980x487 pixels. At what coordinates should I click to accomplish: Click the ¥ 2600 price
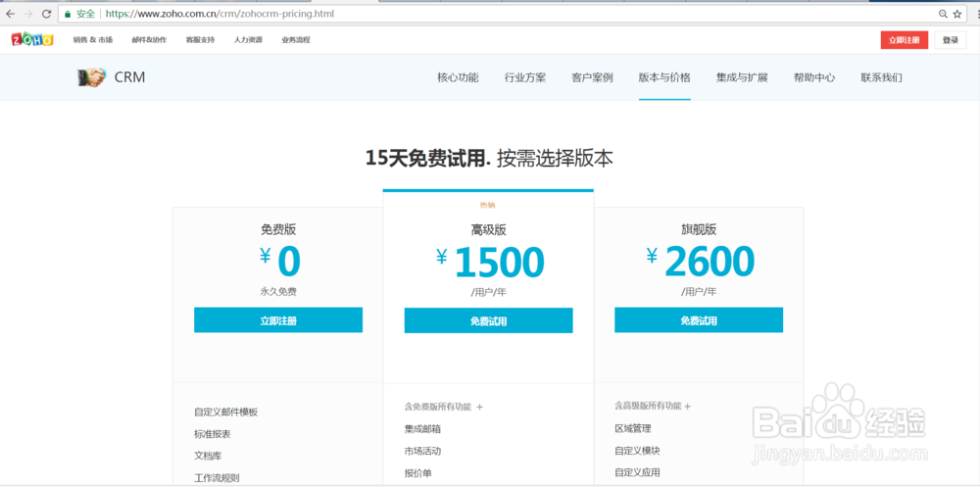click(701, 262)
